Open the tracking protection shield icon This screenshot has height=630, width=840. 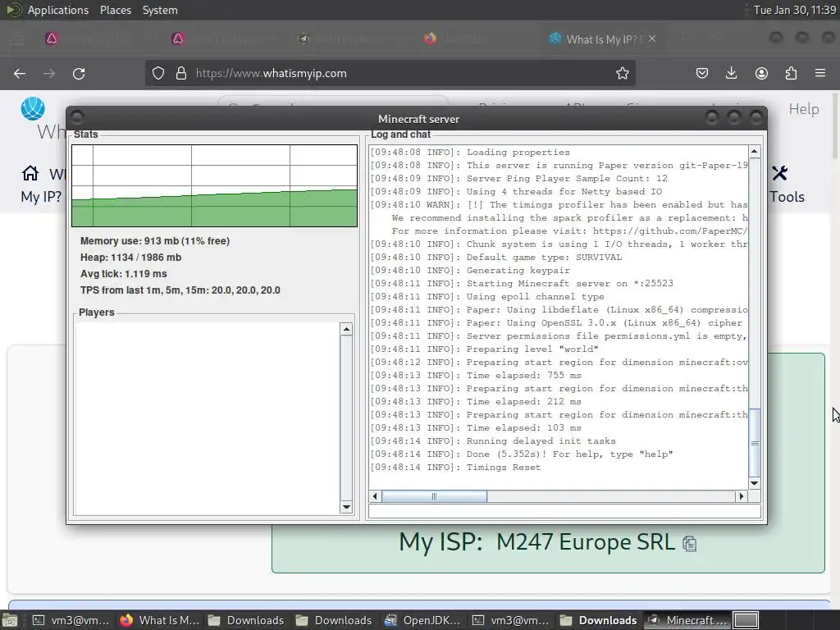tap(158, 73)
